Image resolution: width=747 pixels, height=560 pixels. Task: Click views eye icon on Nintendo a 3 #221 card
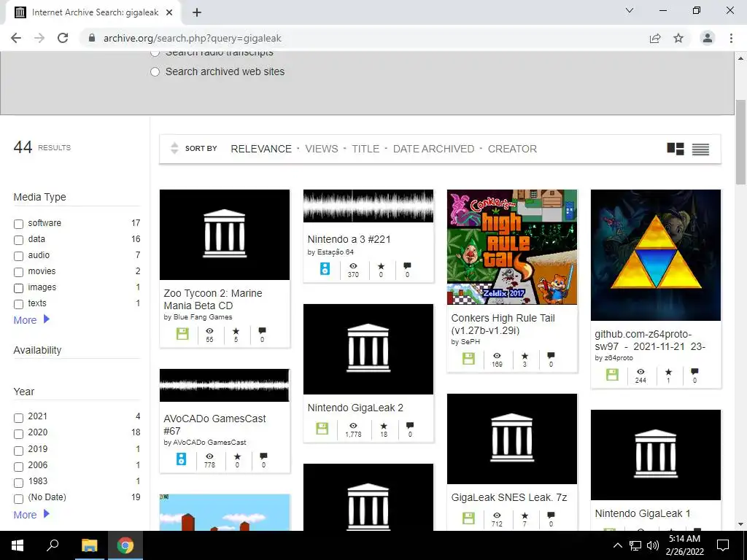coord(353,266)
